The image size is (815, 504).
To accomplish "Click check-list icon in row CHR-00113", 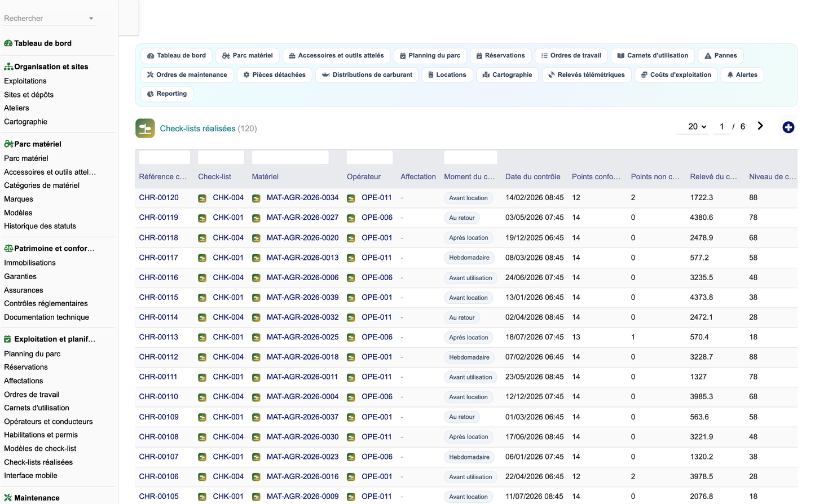I will tap(202, 338).
